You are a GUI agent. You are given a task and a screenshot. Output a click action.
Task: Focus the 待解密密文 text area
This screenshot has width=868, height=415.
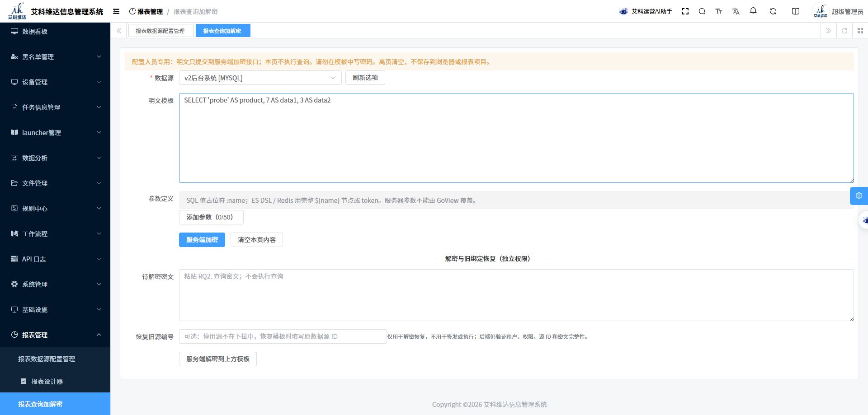tap(516, 295)
